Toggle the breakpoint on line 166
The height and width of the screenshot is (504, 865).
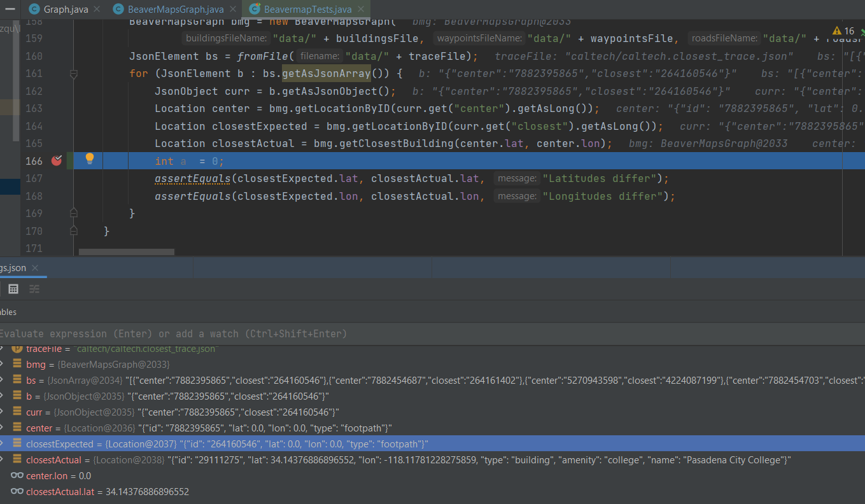coord(57,160)
